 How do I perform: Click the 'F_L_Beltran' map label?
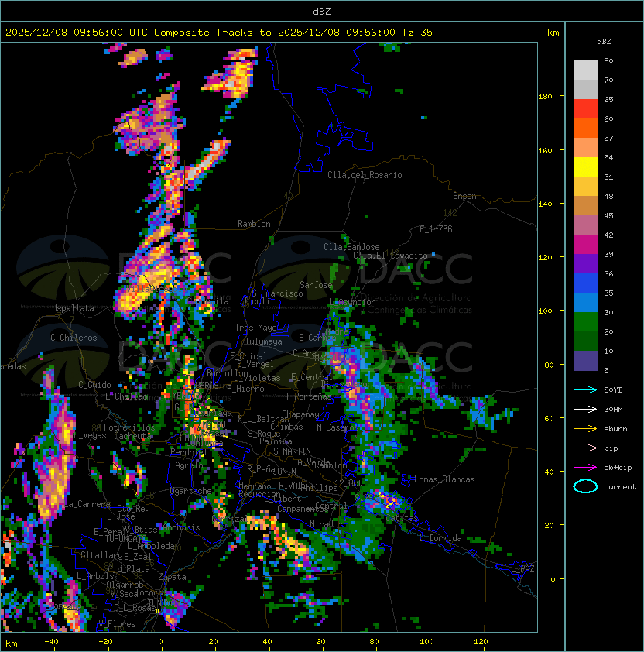[x=264, y=419]
